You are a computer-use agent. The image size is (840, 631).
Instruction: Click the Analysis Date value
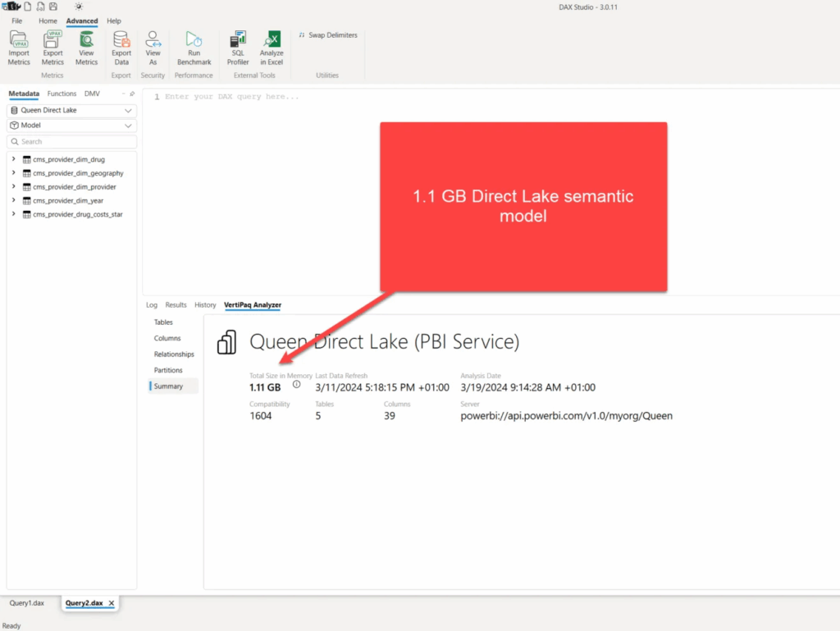pyautogui.click(x=527, y=387)
